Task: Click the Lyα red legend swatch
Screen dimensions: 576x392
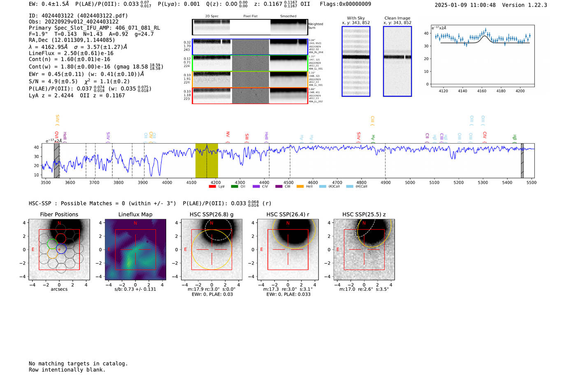Action: 212,187
